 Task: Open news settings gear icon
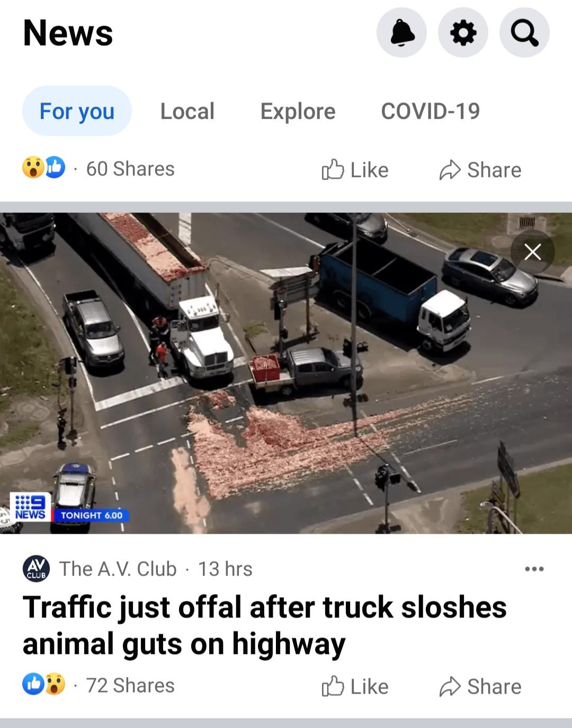click(x=463, y=33)
